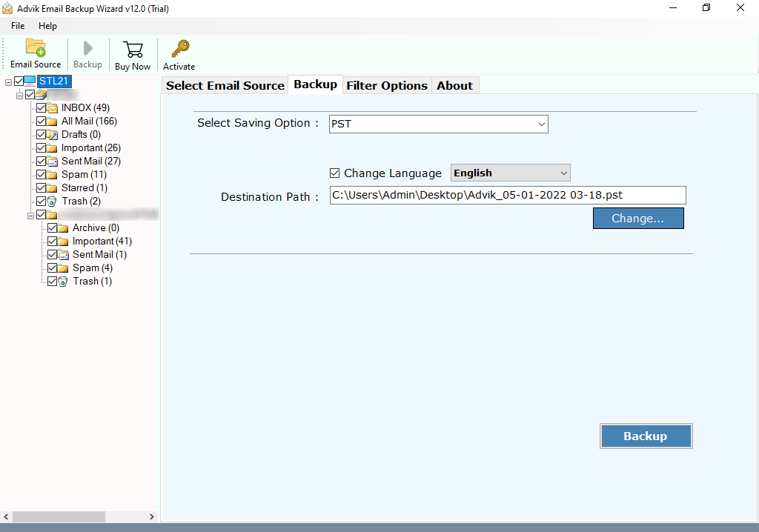Click the Spam (4) folder icon

pos(63,267)
